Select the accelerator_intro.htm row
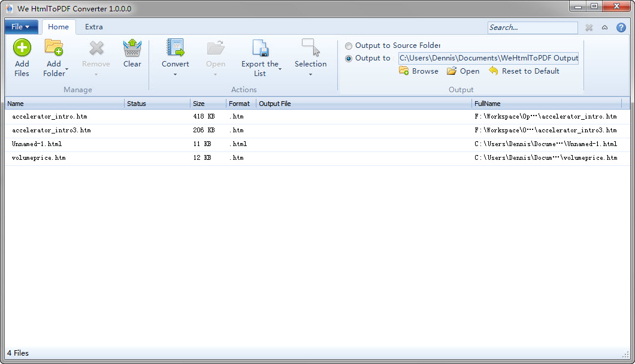Viewport: 635px width, 364px height. [317, 117]
